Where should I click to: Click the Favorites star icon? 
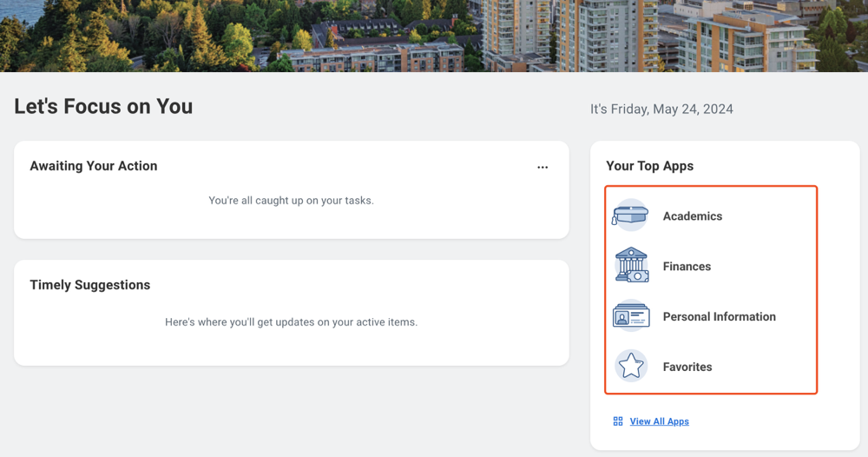(x=631, y=366)
